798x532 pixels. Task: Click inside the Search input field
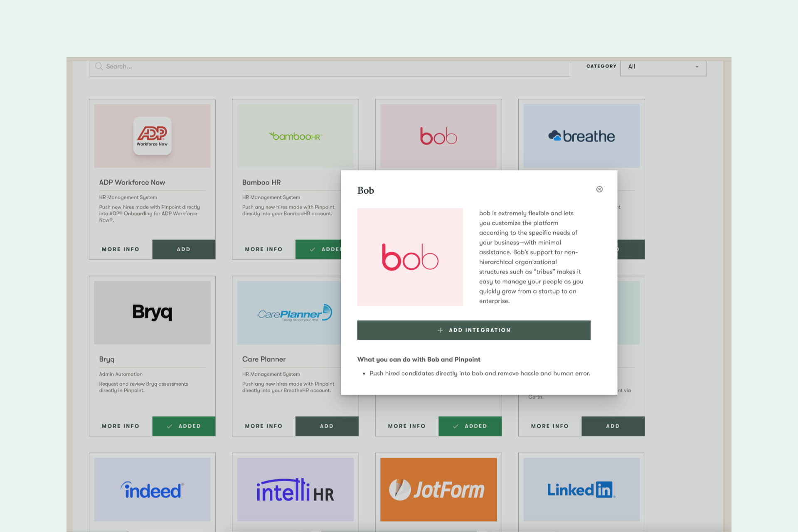[291, 66]
